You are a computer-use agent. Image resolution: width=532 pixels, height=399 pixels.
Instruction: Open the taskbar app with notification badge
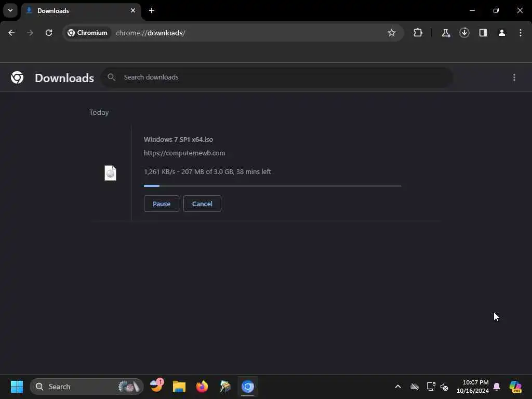pos(157,386)
